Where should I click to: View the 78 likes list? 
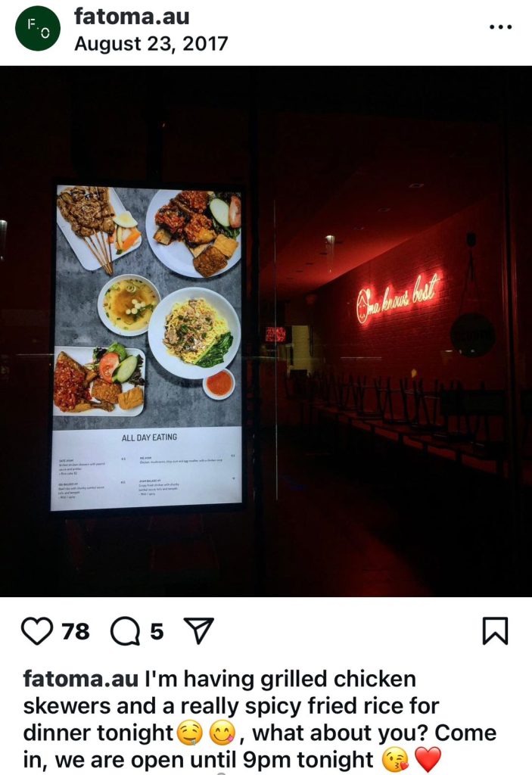tap(76, 631)
